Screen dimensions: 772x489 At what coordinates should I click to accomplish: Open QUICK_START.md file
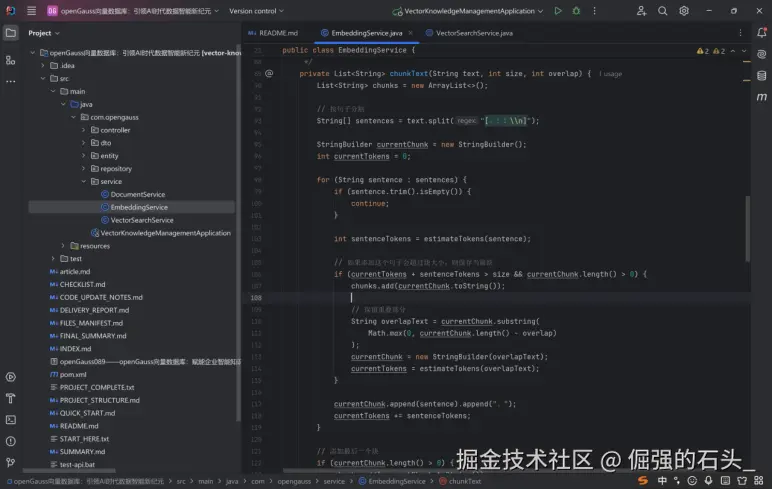pyautogui.click(x=87, y=413)
